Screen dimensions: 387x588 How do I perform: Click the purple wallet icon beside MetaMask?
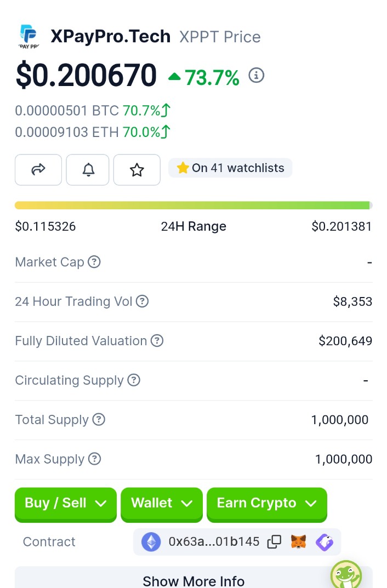[x=325, y=542]
